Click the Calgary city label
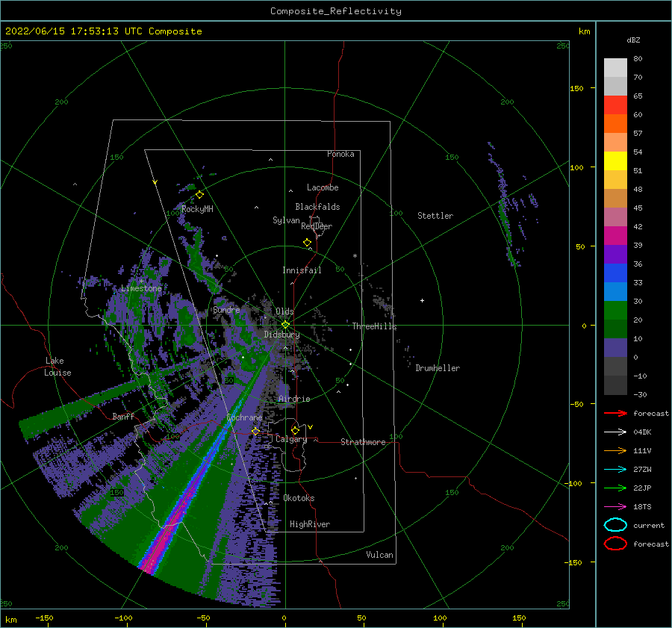Image resolution: width=672 pixels, height=628 pixels. coord(291,439)
